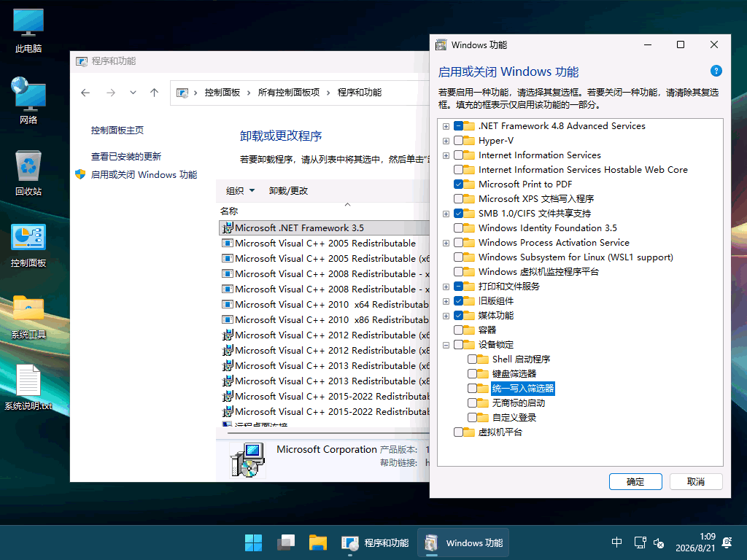The height and width of the screenshot is (560, 747).
Task: Select Microsoft Visual C++ 2010 x64 Redistributable row
Action: [x=325, y=304]
